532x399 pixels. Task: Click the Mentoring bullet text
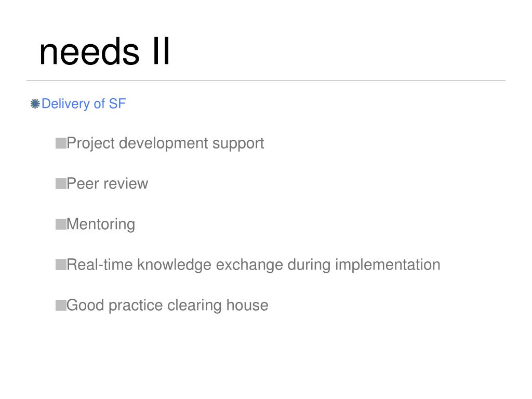pyautogui.click(x=101, y=224)
